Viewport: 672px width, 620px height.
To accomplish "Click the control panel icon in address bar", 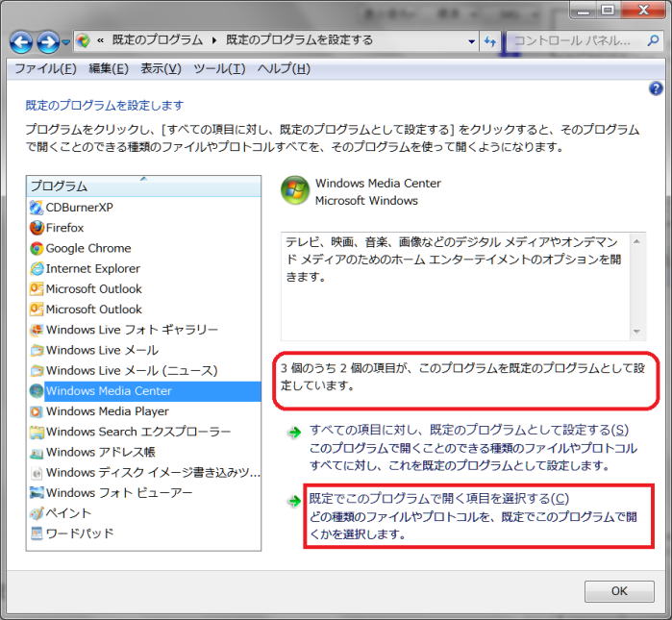I will (83, 40).
